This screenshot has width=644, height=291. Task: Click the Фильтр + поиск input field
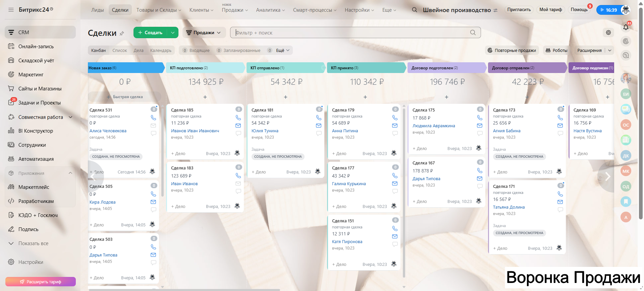click(x=356, y=32)
